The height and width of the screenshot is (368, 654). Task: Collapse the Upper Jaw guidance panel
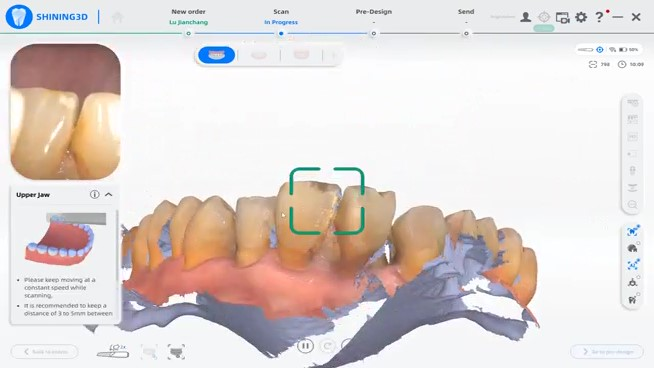click(109, 194)
